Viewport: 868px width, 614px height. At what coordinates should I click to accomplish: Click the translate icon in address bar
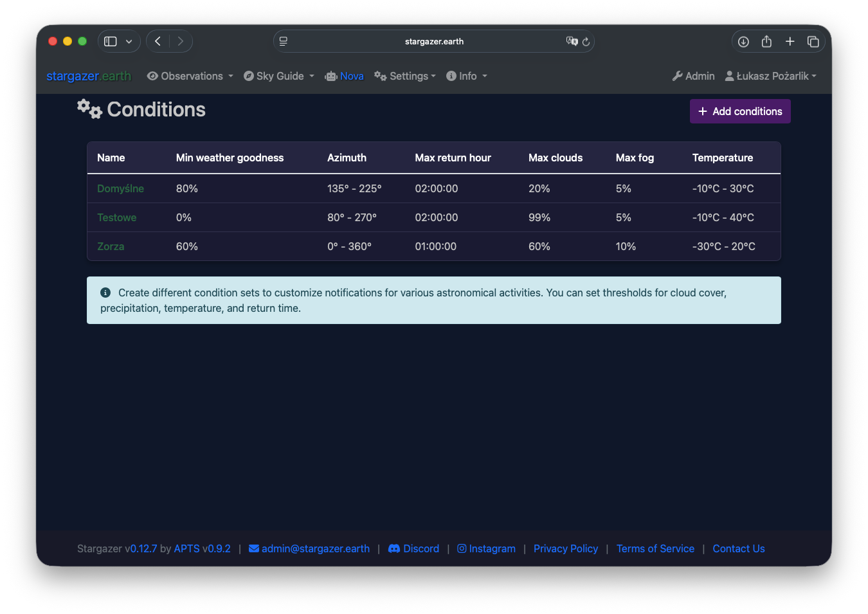tap(571, 41)
